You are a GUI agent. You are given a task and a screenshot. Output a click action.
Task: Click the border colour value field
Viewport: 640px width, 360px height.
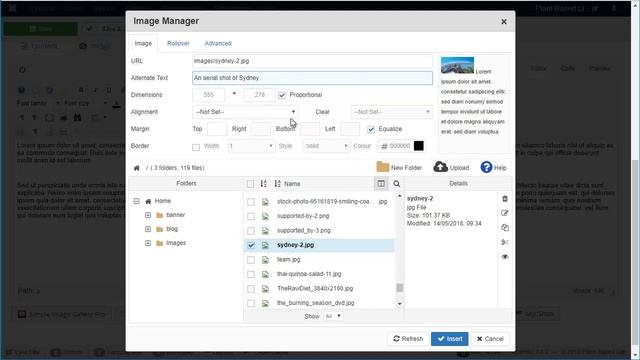(x=400, y=146)
